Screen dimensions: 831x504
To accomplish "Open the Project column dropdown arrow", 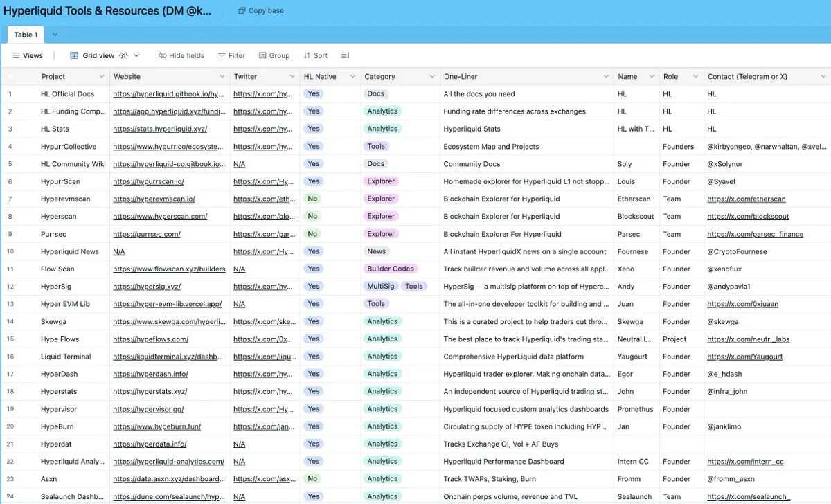I will tap(102, 76).
